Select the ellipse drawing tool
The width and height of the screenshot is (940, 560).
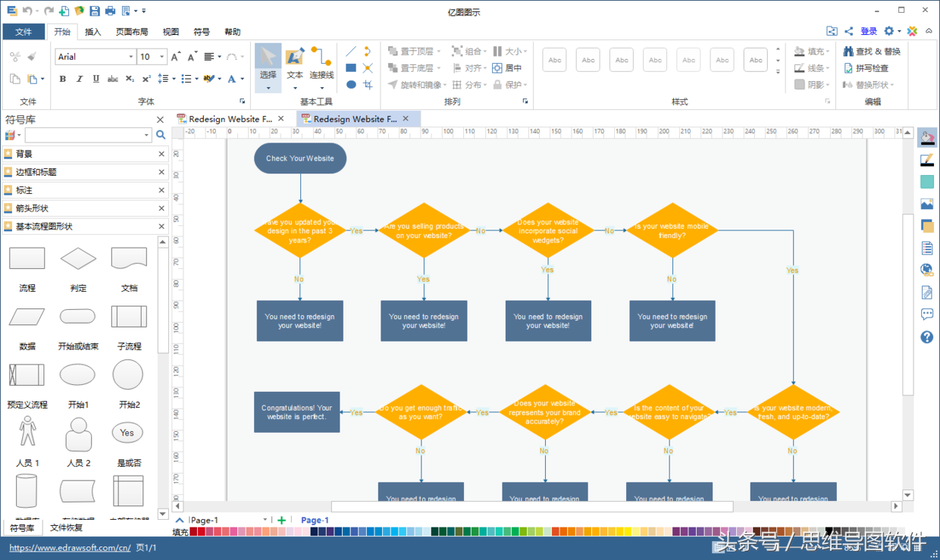(x=351, y=84)
